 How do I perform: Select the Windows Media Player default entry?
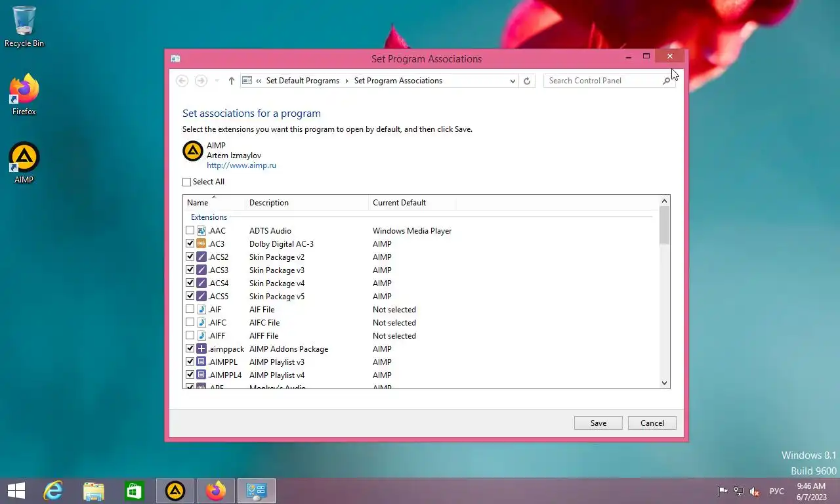click(412, 230)
